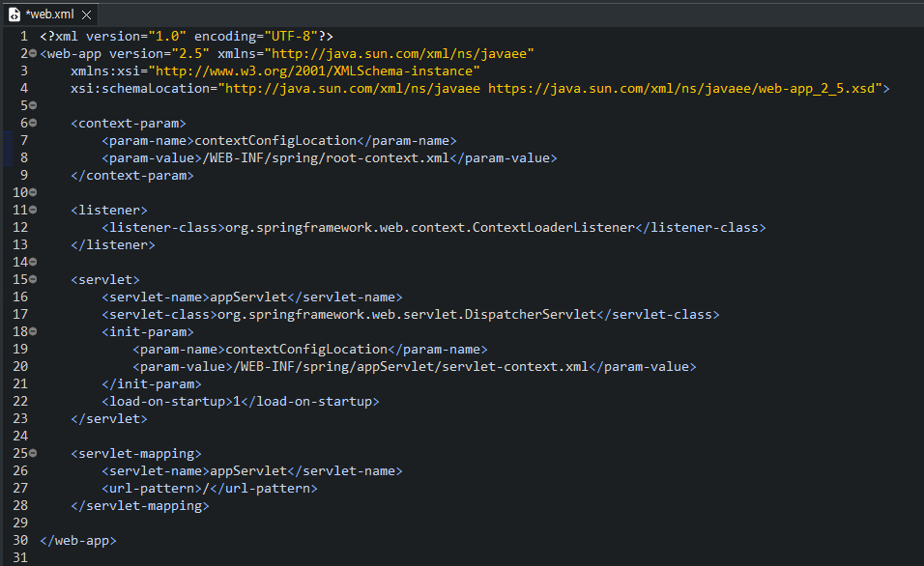Viewport: 924px width, 566px height.
Task: Click the closing init-param tag
Action: [x=152, y=384]
